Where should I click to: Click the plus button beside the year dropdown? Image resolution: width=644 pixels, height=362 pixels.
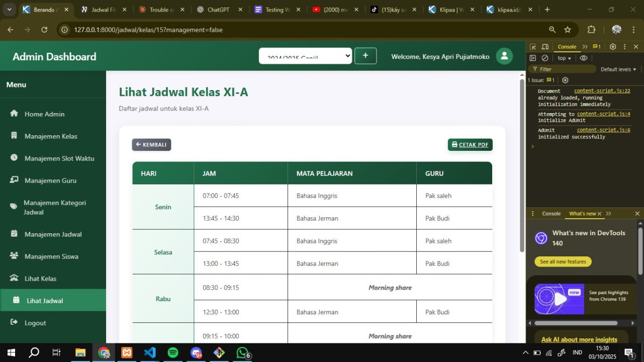pyautogui.click(x=365, y=56)
